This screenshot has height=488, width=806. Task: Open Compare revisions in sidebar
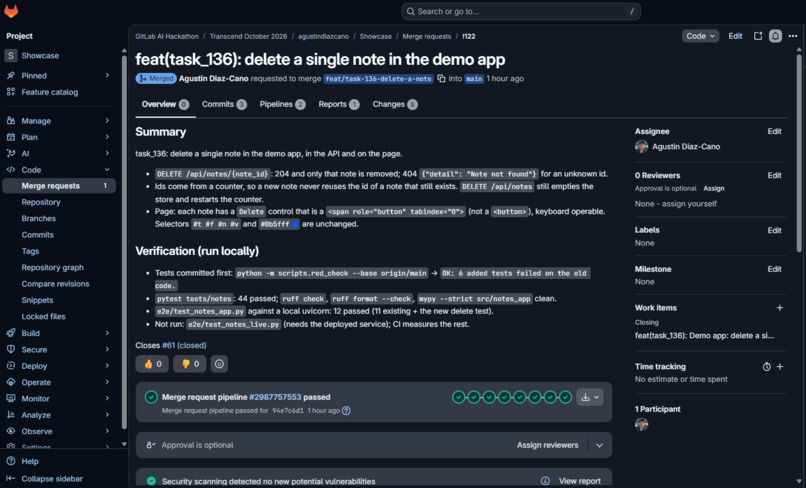click(x=56, y=284)
